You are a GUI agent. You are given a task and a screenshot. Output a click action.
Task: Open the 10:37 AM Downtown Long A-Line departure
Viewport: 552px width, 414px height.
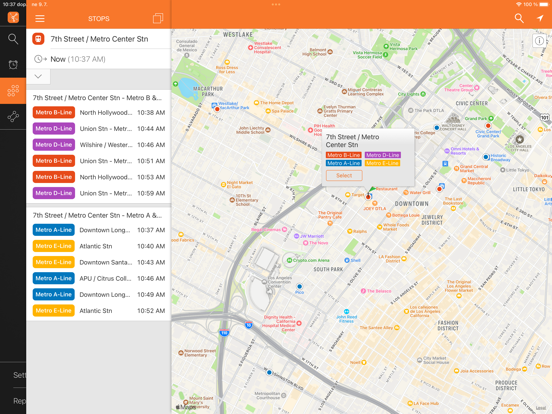point(99,230)
